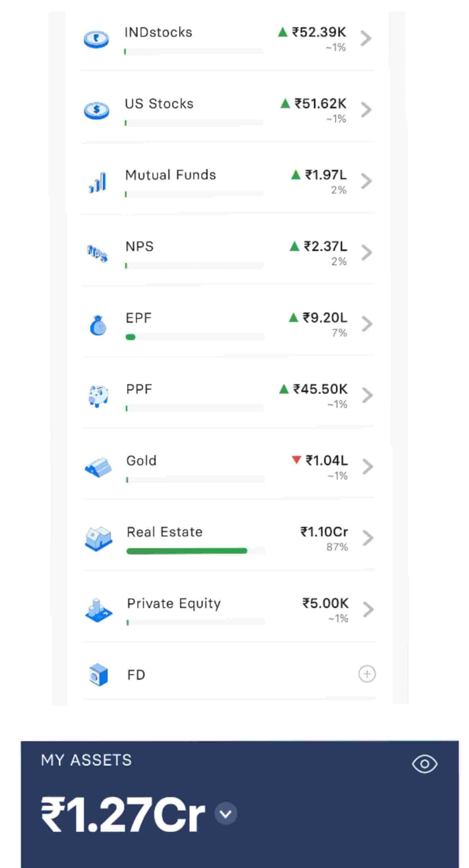
Task: Click the Real Estate house icon
Action: (98, 539)
